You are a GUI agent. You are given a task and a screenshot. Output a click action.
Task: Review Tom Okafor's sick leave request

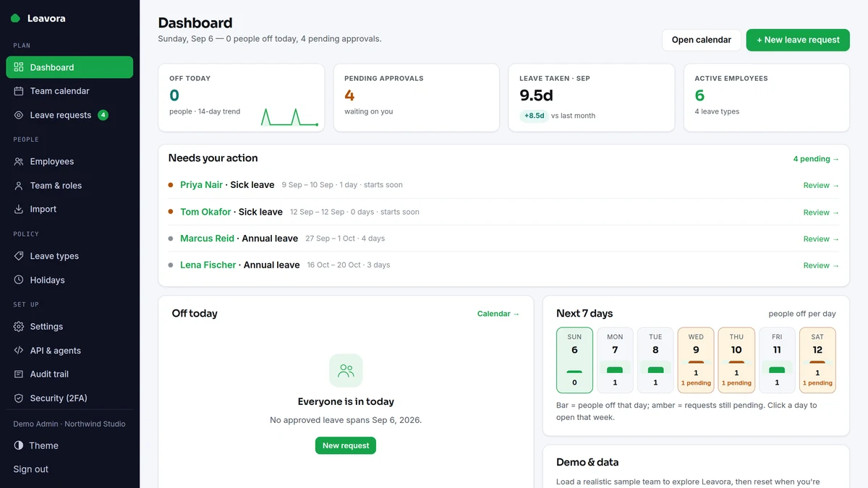pyautogui.click(x=821, y=213)
